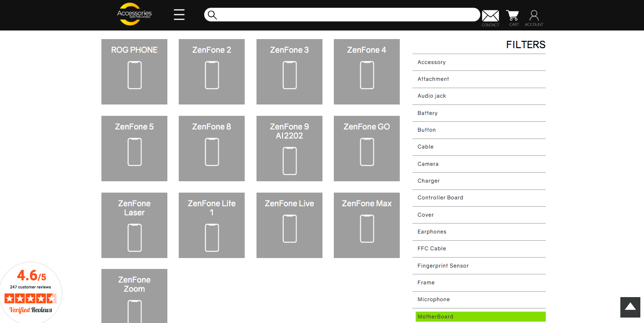The image size is (644, 323).
Task: Open the ZenFone Live category tile
Action: pyautogui.click(x=289, y=225)
